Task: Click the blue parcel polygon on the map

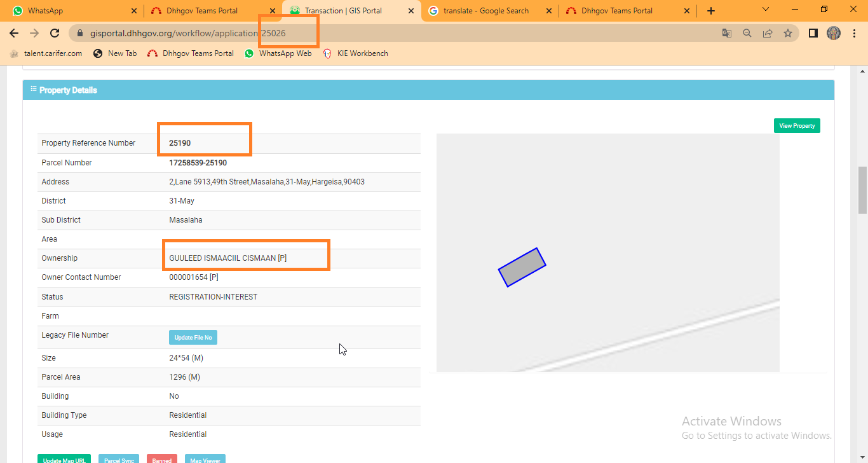Action: (522, 267)
